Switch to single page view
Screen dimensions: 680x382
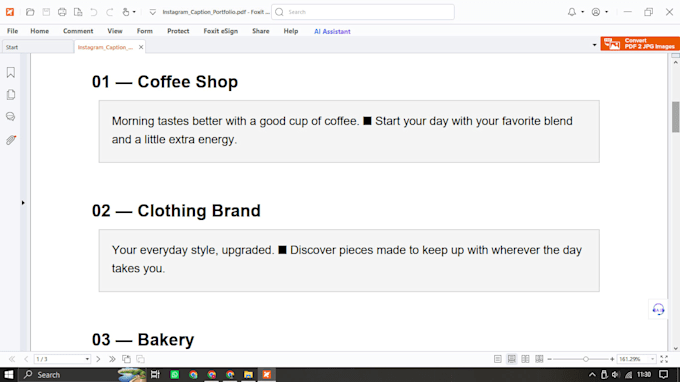498,359
